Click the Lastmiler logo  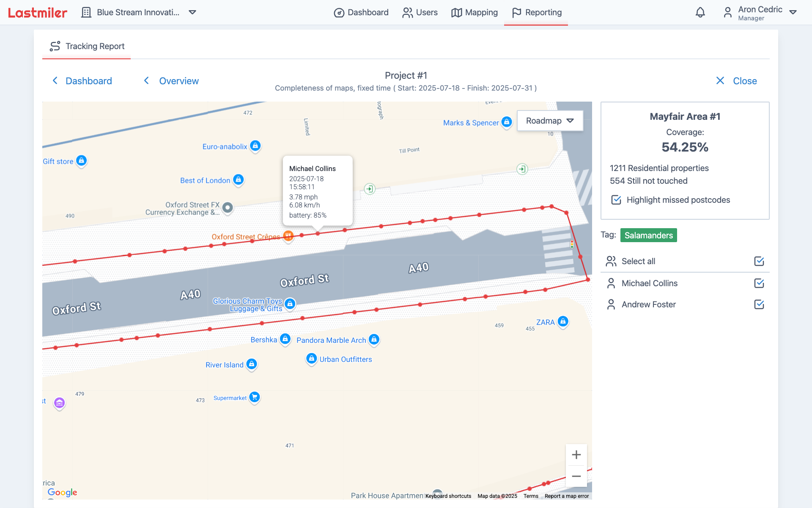38,13
